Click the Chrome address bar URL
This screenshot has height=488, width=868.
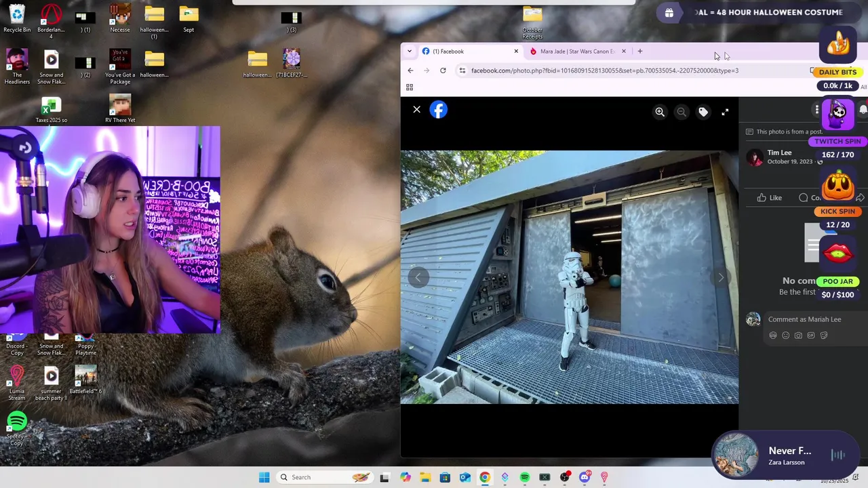[605, 70]
